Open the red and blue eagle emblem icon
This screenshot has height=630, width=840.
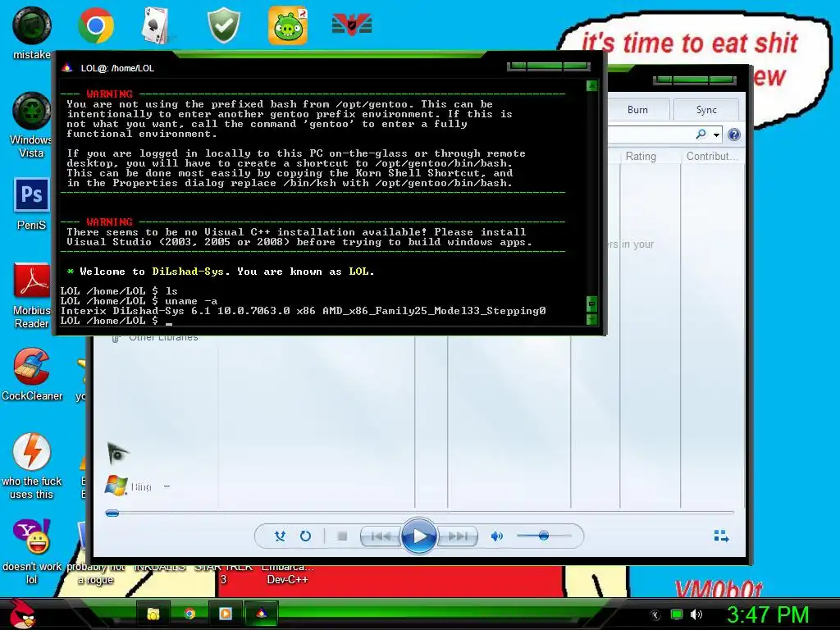351,24
